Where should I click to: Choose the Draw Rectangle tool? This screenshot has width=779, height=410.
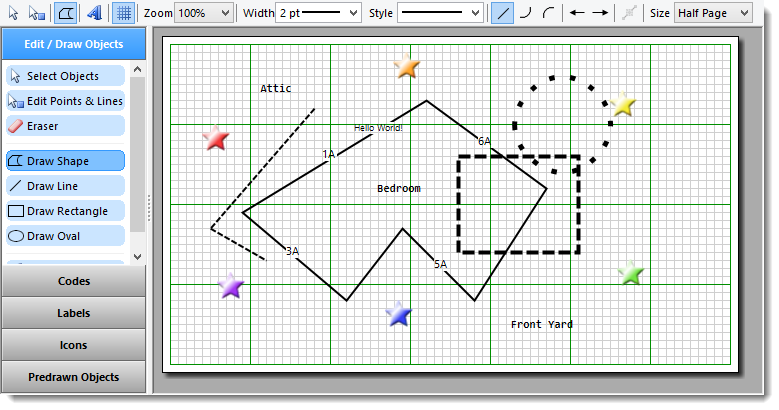(65, 211)
